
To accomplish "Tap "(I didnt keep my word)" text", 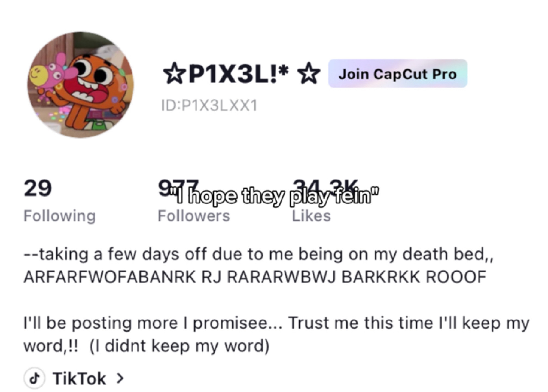I will pos(179,346).
